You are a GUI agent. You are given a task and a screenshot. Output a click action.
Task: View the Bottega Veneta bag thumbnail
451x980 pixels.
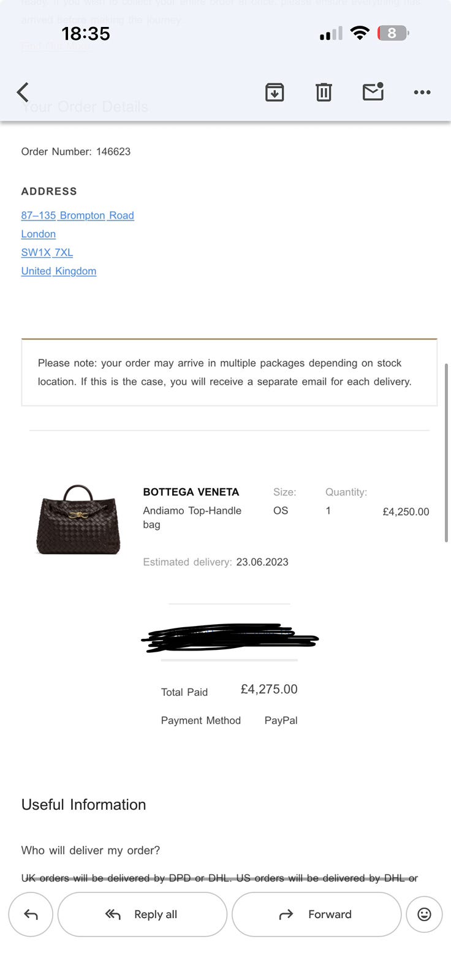[x=78, y=520]
